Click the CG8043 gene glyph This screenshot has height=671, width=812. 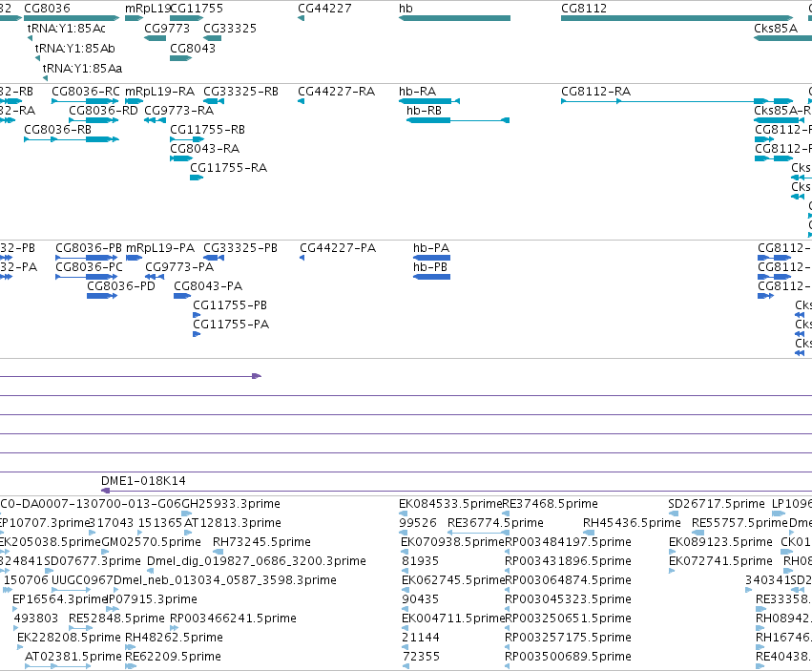coord(180,58)
